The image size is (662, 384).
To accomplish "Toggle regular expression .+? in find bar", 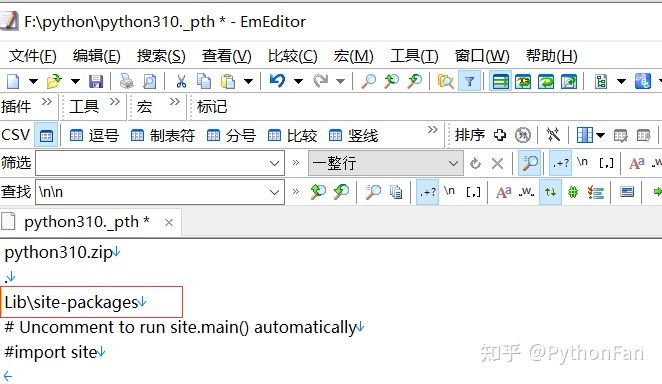I will point(427,192).
